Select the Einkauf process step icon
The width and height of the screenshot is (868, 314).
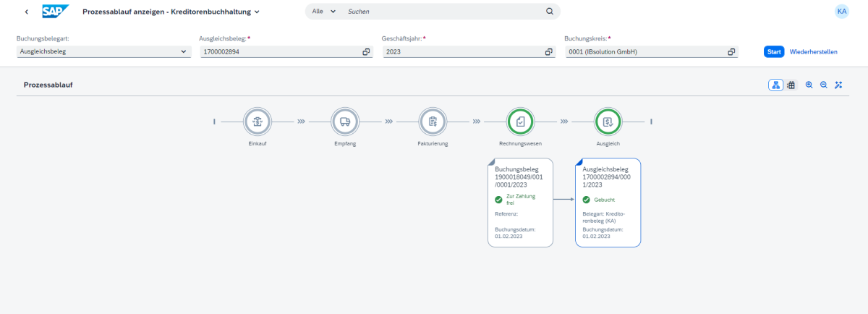[258, 122]
